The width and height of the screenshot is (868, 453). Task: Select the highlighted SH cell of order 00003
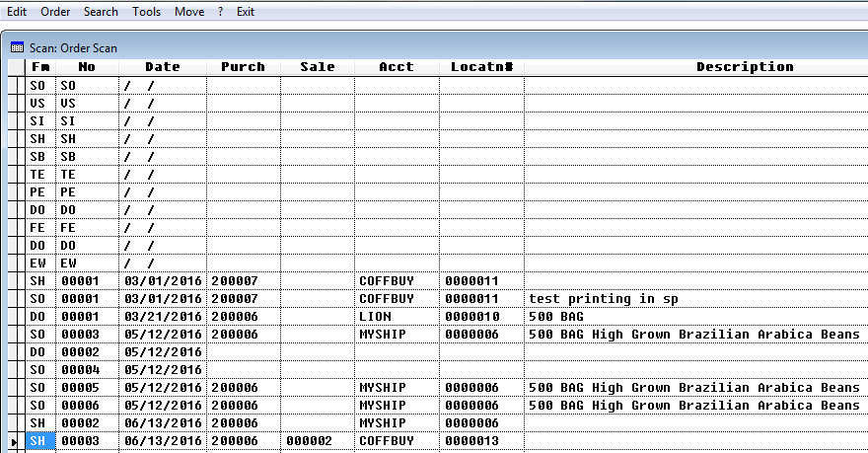point(40,441)
